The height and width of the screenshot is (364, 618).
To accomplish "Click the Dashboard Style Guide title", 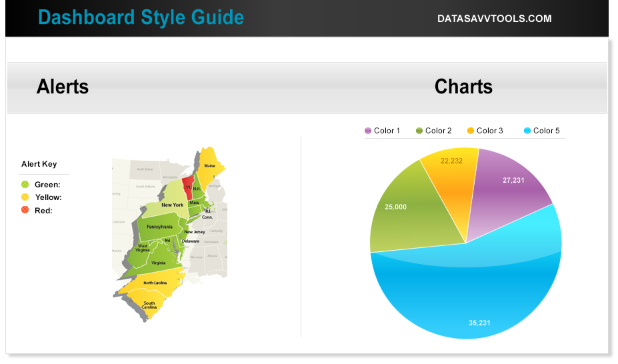I will coord(141,18).
